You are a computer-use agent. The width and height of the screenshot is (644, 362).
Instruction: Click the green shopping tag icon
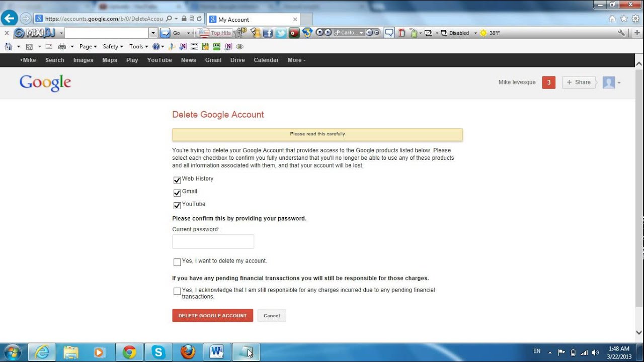coord(413,33)
